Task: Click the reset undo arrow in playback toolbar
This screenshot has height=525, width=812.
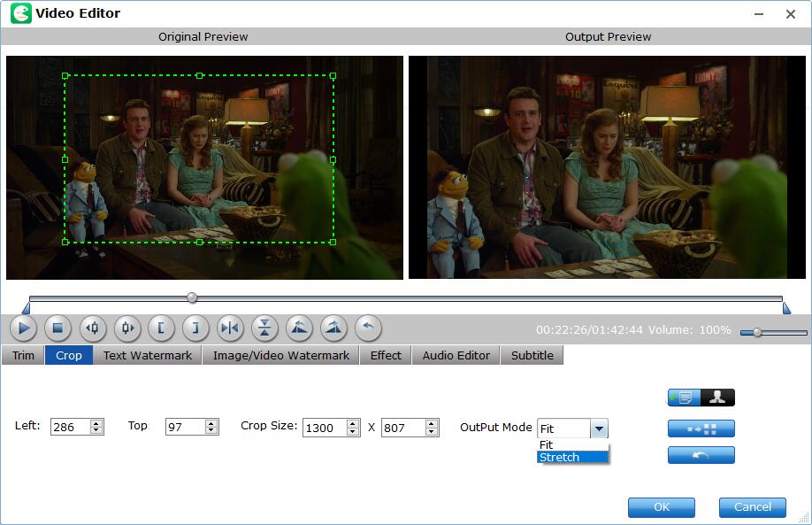Action: click(x=368, y=328)
